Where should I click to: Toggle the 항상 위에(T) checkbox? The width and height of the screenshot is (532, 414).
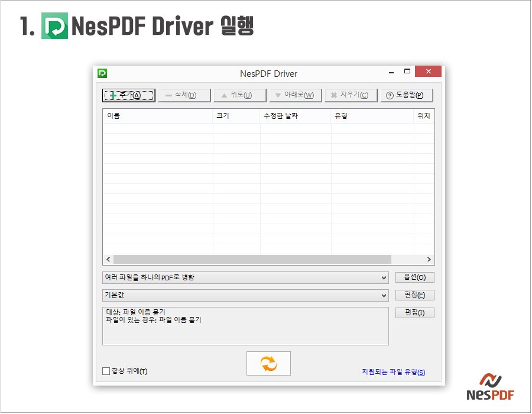click(x=106, y=371)
